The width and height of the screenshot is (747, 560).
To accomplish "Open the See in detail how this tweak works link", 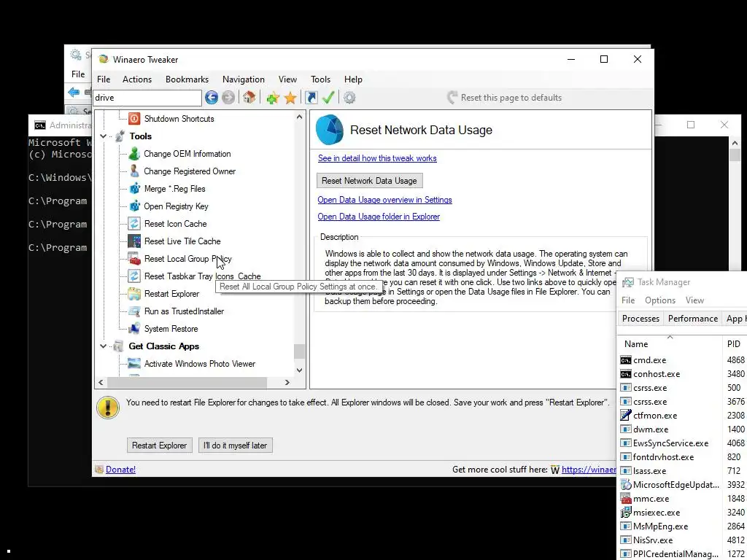I will tap(377, 158).
